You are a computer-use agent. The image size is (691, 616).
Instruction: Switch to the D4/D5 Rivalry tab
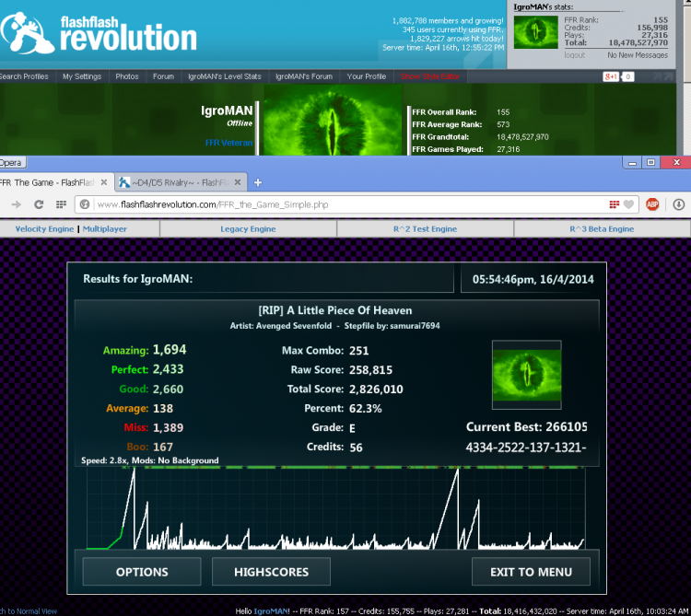181,182
